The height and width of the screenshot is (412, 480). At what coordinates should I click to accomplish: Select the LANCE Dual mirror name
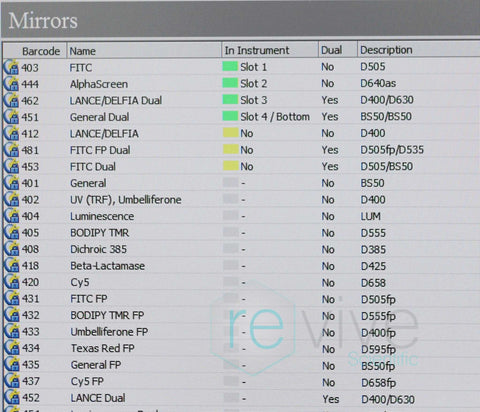click(x=98, y=398)
